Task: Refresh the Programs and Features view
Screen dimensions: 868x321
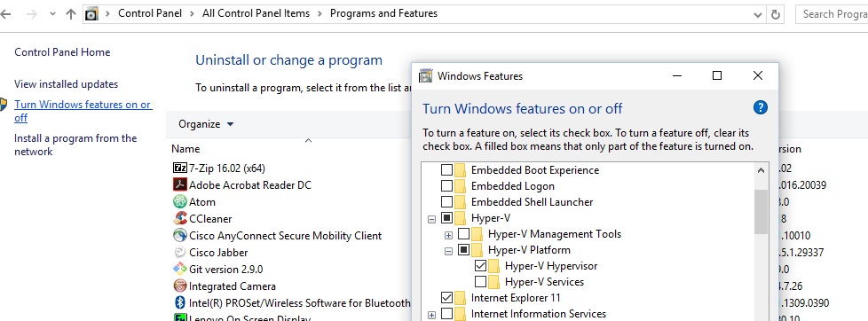Action: [776, 14]
